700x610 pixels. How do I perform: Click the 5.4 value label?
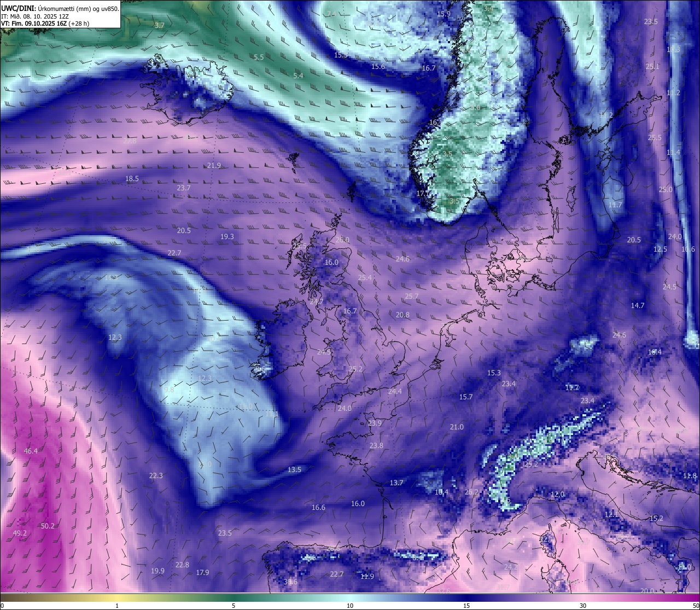coord(298,76)
